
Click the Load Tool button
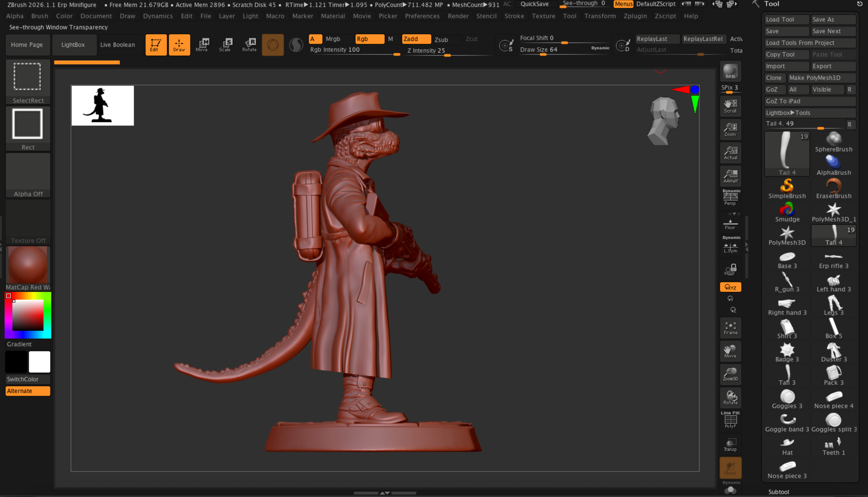pos(786,19)
